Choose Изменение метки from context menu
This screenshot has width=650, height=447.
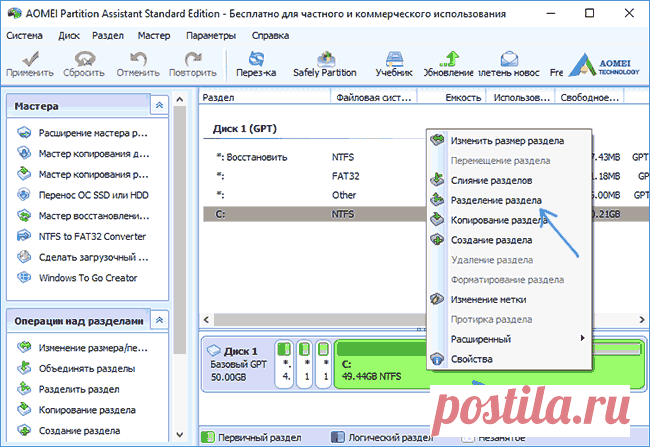coord(509,300)
